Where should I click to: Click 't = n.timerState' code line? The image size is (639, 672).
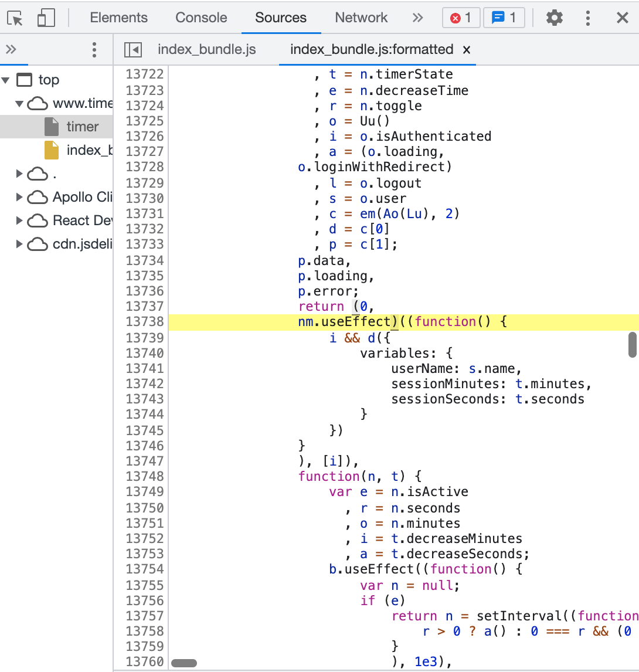coord(391,74)
